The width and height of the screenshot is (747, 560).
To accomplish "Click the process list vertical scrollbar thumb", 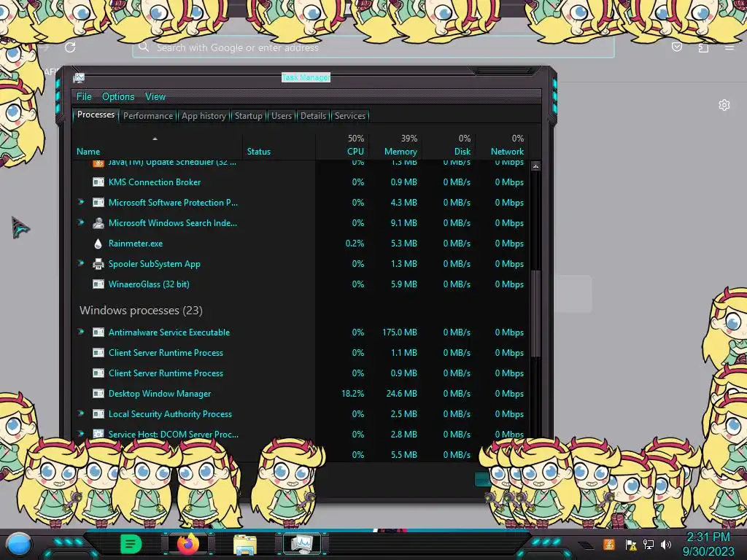I will tap(535, 314).
